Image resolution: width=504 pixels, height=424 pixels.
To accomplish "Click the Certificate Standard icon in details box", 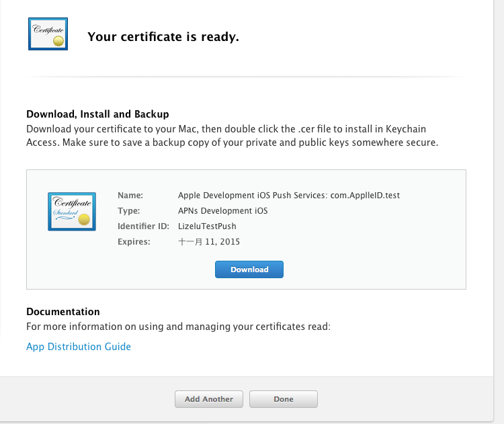I will click(x=72, y=212).
